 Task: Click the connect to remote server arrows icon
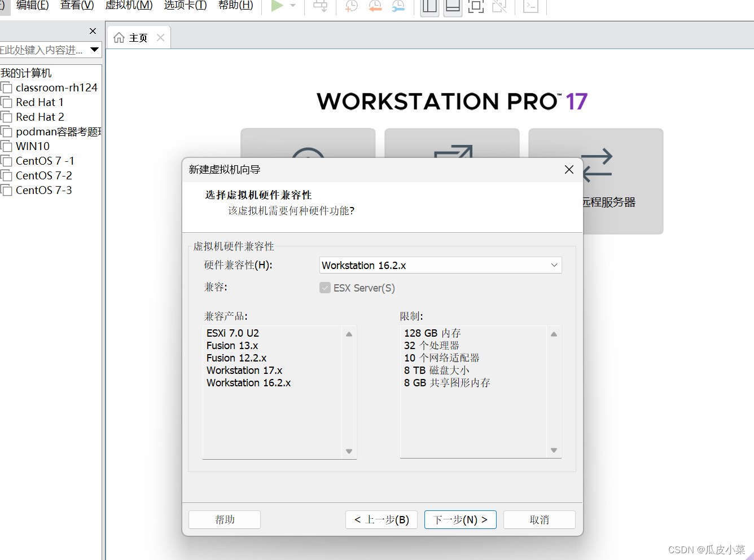point(597,164)
